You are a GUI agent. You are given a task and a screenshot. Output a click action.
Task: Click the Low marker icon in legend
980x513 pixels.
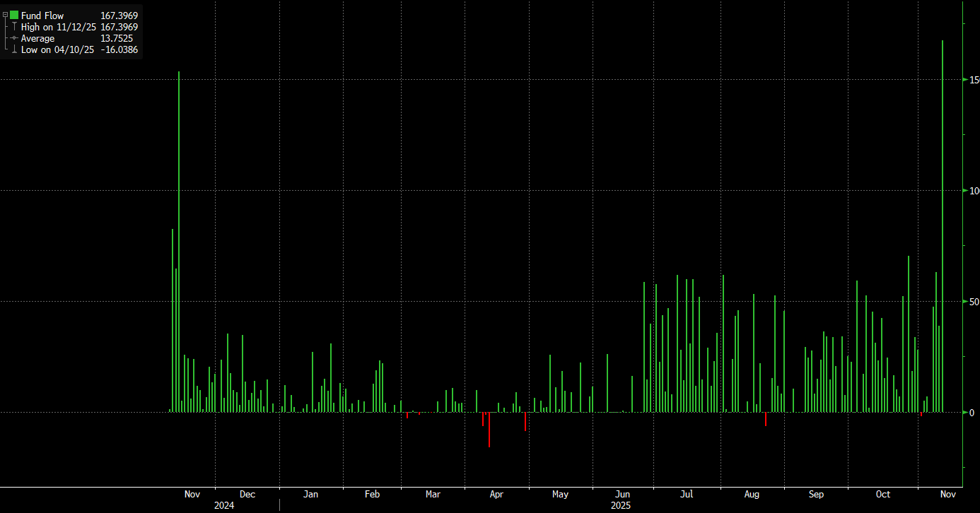coord(14,49)
